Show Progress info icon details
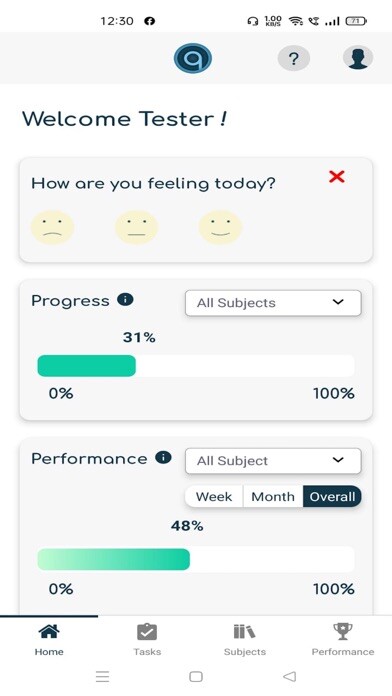Screen dimensions: 392x696 (x=125, y=300)
